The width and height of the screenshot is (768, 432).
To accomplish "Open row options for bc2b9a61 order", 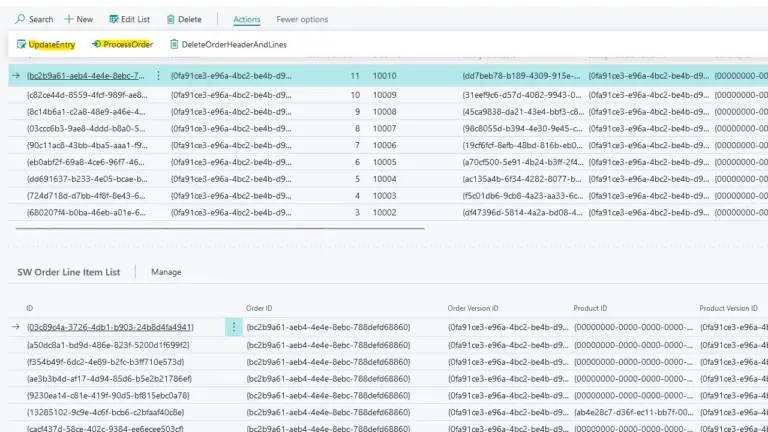I will click(158, 75).
